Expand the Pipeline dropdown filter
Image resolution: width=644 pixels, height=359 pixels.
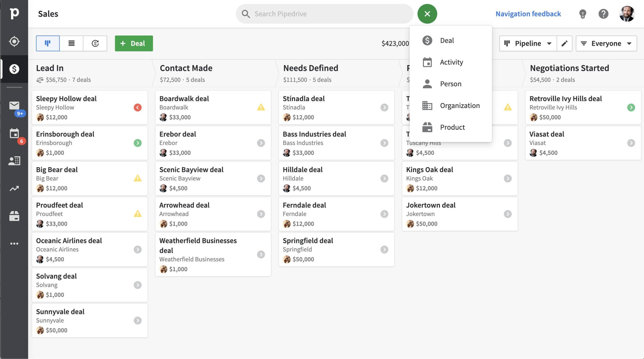pyautogui.click(x=528, y=43)
